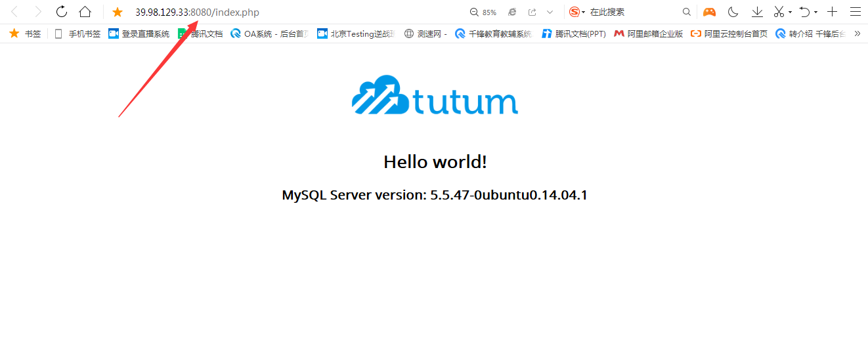
Task: Open the 千锋教育教辅系统 bookmark
Action: click(x=494, y=33)
